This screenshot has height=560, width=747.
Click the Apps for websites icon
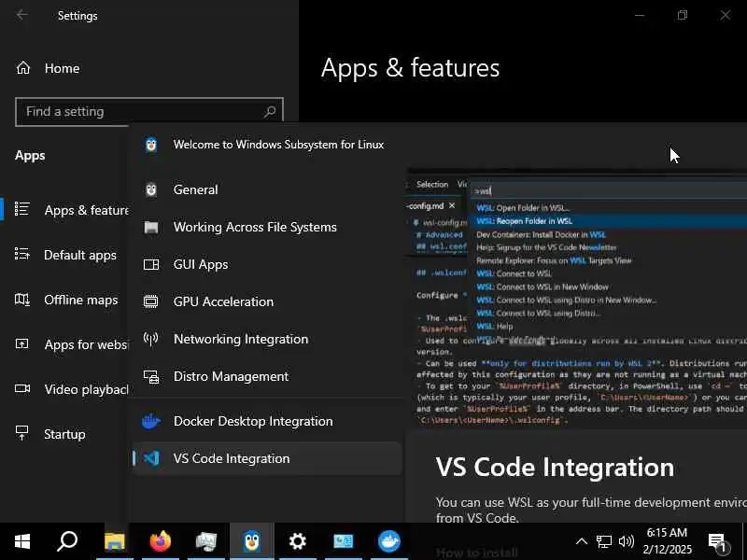click(21, 343)
